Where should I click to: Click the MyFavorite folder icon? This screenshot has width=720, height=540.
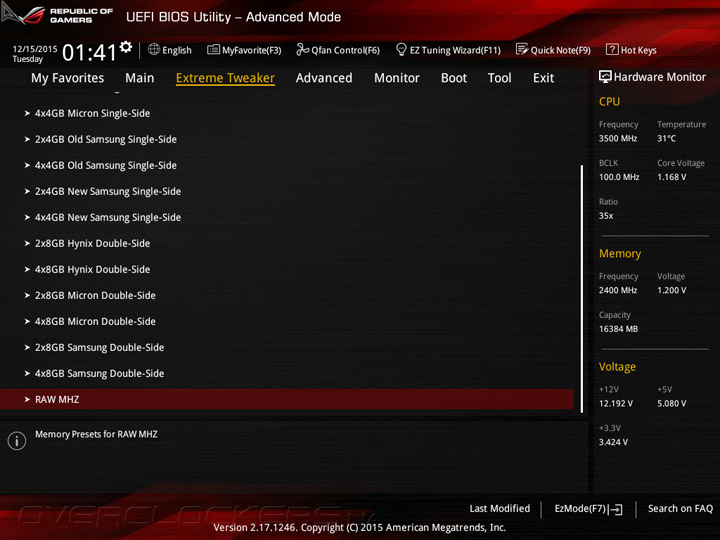coord(214,49)
